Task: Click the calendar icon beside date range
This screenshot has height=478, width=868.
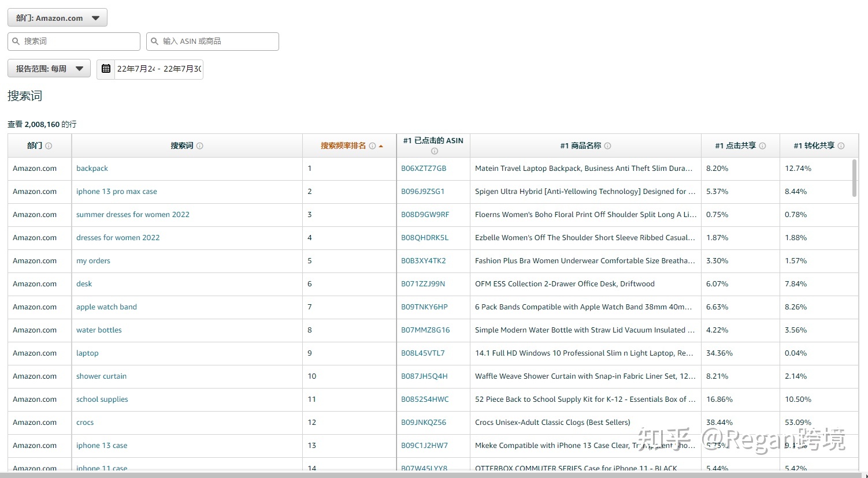Action: click(x=106, y=69)
